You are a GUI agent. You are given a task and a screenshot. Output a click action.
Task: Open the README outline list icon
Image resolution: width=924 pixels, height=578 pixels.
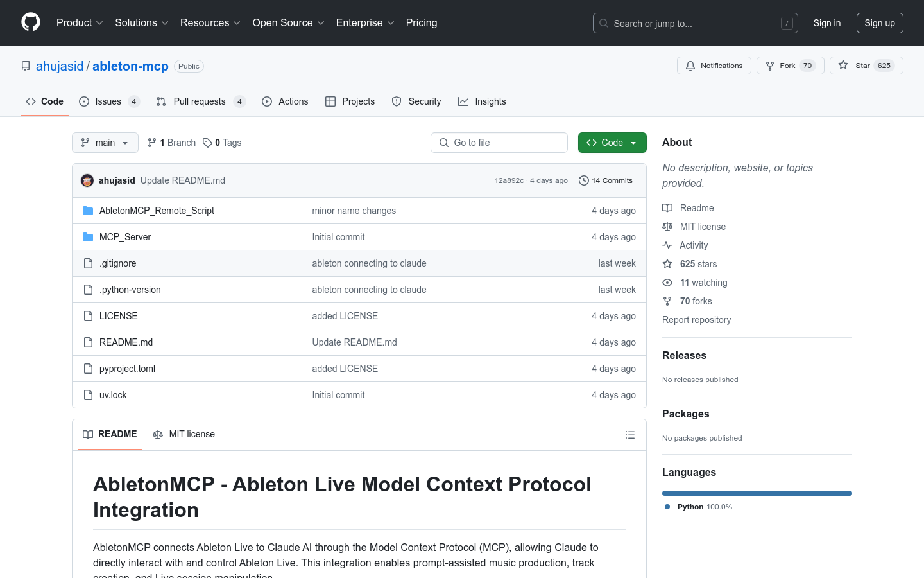click(x=630, y=435)
